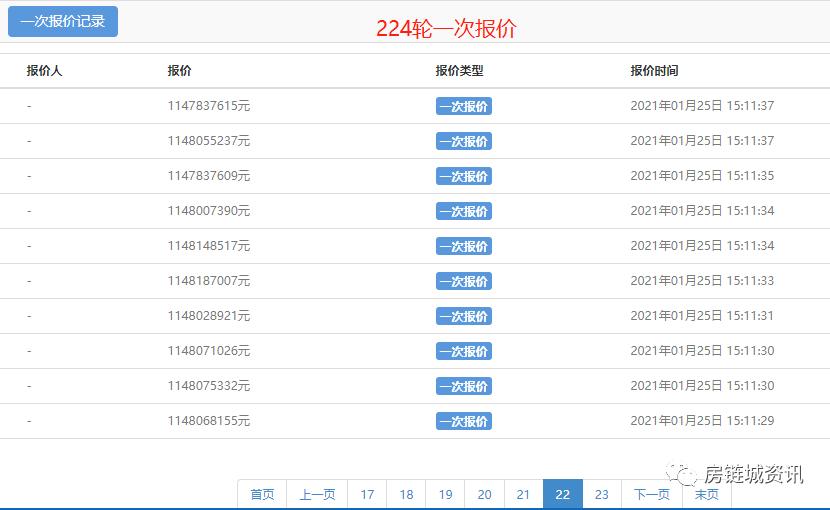830x510 pixels.
Task: Open pagination page 20
Action: pyautogui.click(x=484, y=495)
